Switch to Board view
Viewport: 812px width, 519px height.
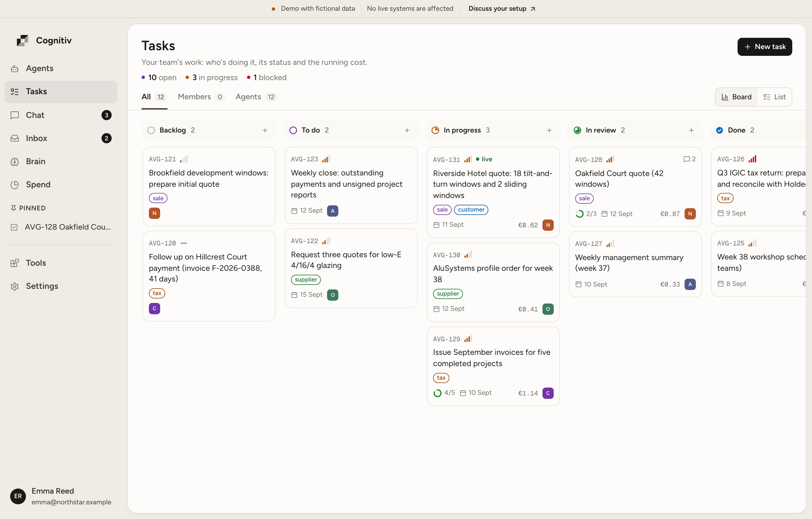736,97
